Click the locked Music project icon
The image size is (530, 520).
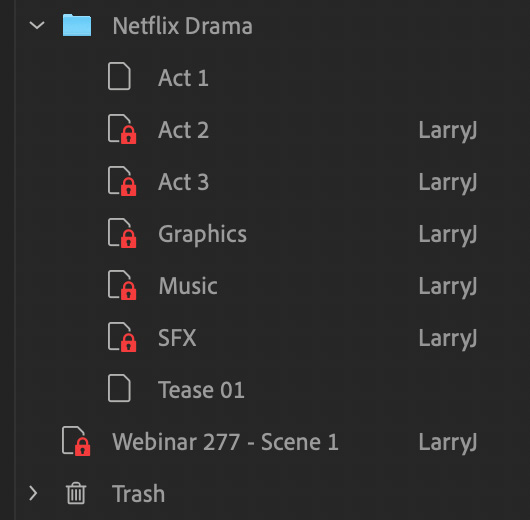pyautogui.click(x=122, y=285)
